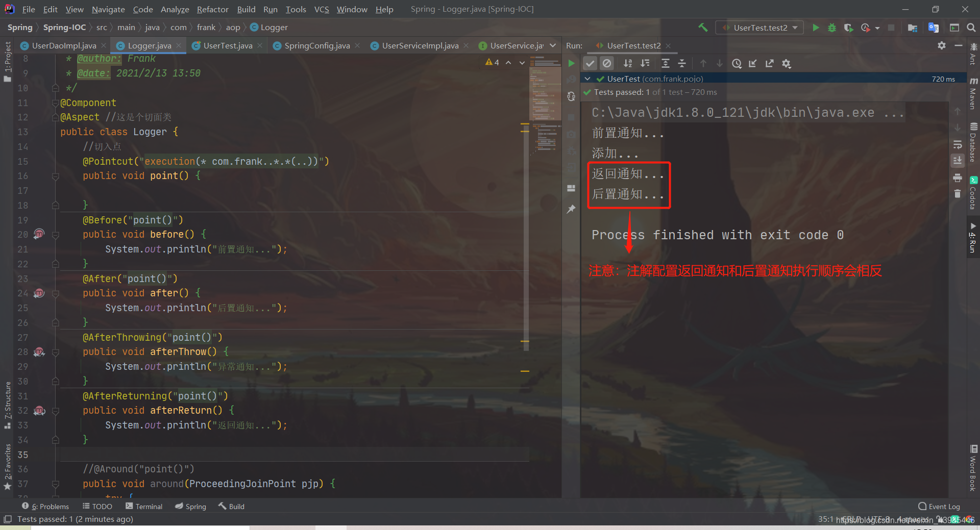Image resolution: width=980 pixels, height=530 pixels.
Task: Rerun the test in Run panel
Action: pos(571,63)
